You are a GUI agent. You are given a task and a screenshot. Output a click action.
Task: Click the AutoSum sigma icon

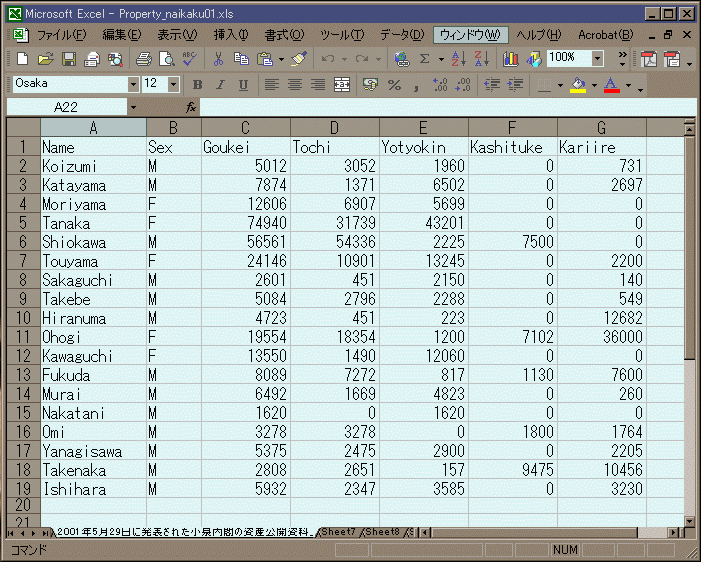(x=425, y=59)
